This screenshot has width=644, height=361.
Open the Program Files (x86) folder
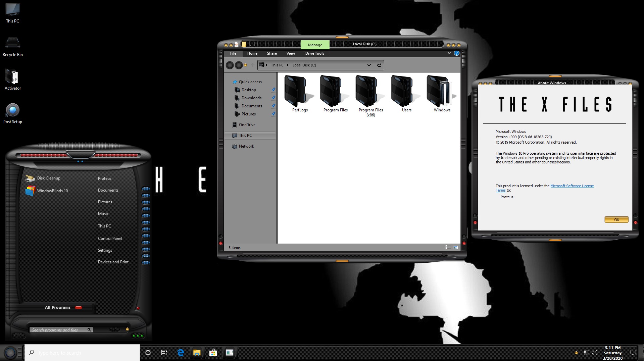(370, 96)
